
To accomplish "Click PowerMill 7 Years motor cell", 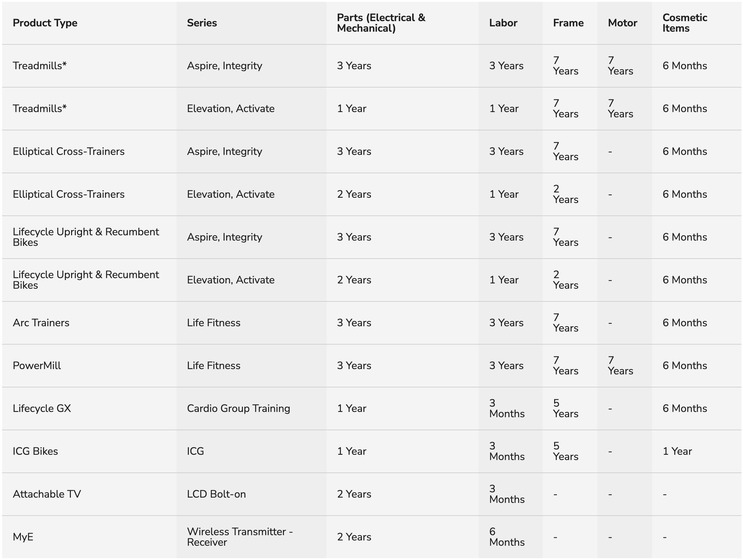I will [620, 366].
